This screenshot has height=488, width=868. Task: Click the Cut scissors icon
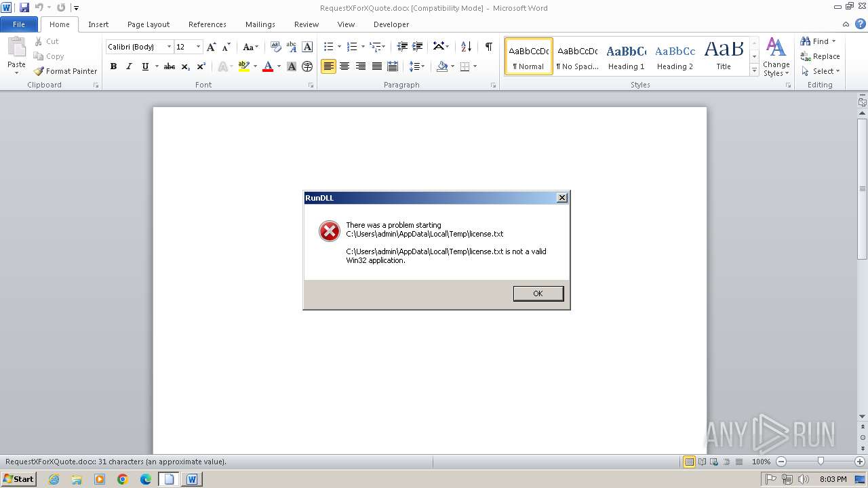(x=39, y=41)
